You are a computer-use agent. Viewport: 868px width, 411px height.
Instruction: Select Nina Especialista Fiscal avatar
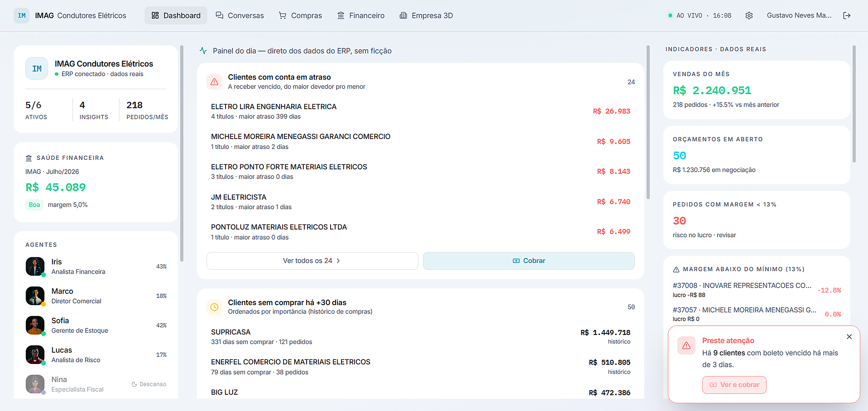point(35,384)
